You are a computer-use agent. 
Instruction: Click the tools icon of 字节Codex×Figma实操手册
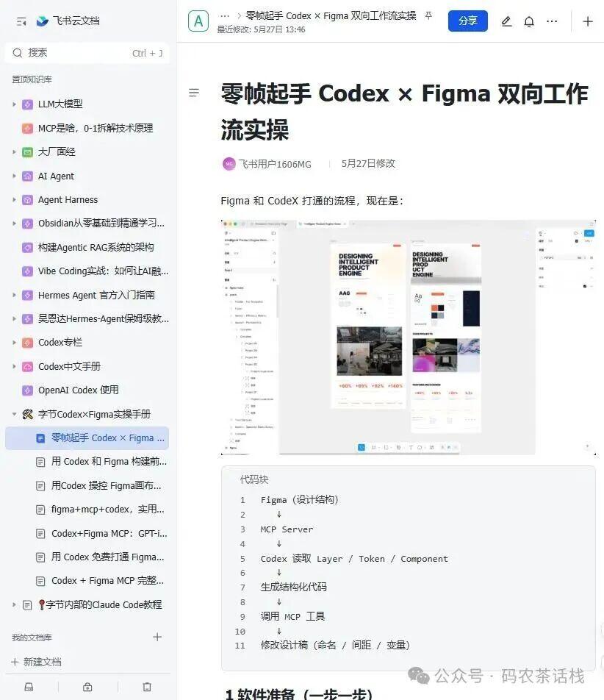27,414
